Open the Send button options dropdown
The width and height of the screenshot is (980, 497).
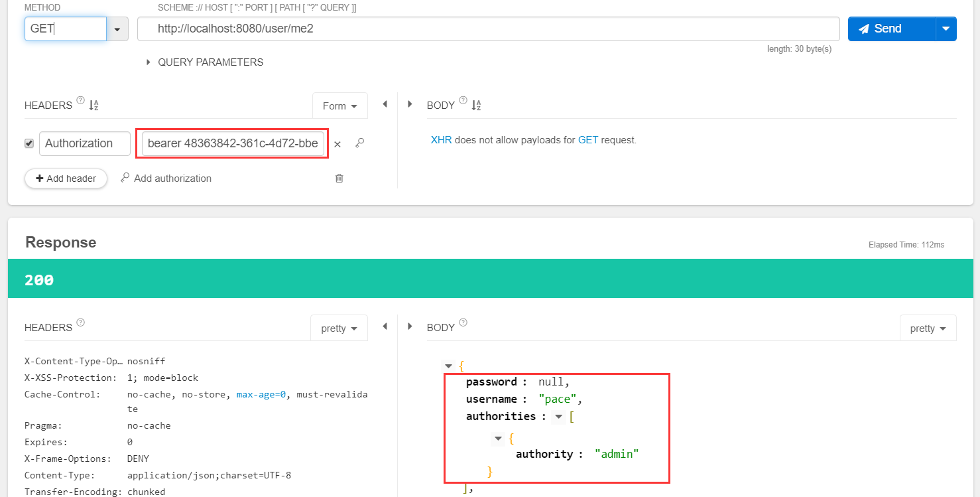pyautogui.click(x=946, y=29)
